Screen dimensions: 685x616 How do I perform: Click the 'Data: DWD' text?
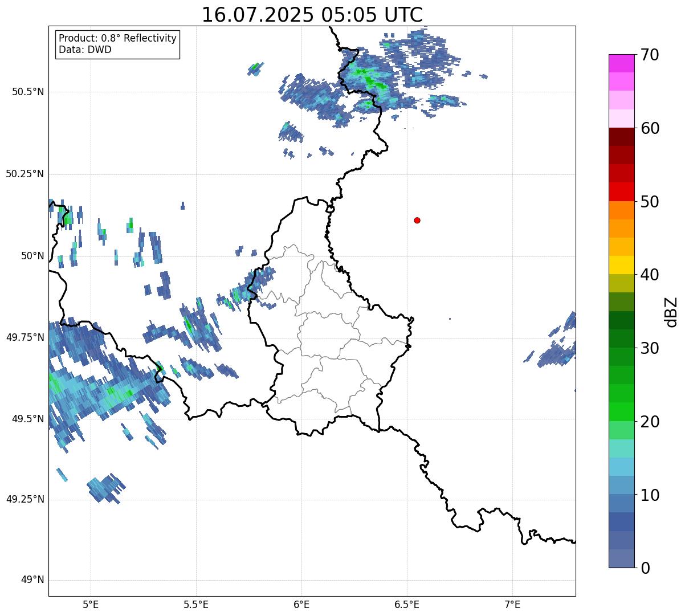point(85,50)
